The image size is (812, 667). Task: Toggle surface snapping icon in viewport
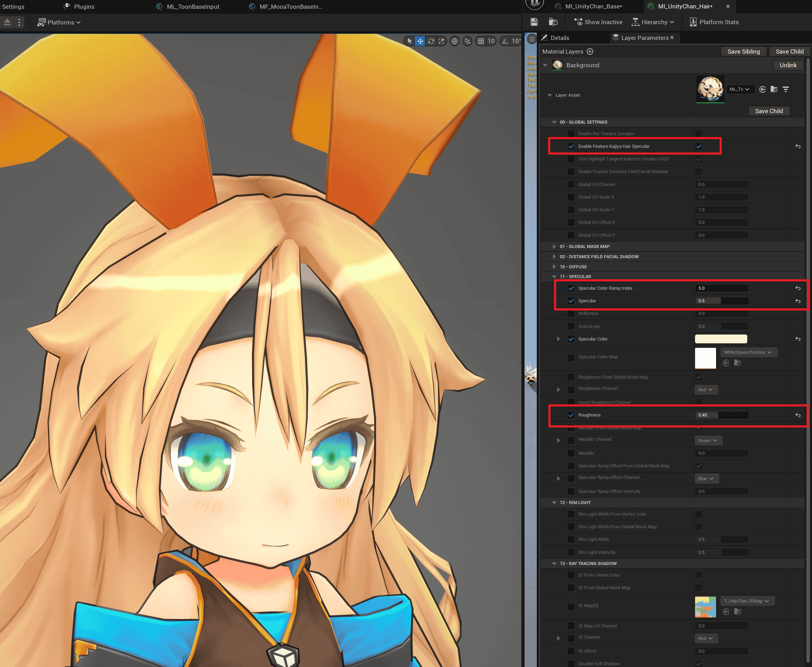point(467,41)
